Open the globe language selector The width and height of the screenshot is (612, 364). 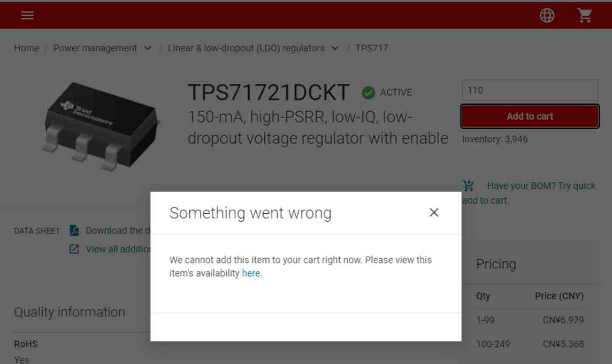pos(547,16)
